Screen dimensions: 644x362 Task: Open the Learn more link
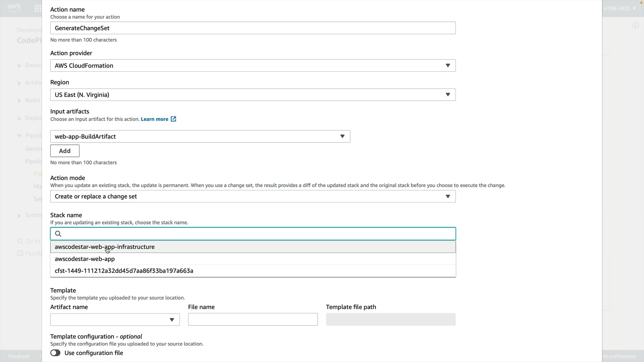coord(154,119)
